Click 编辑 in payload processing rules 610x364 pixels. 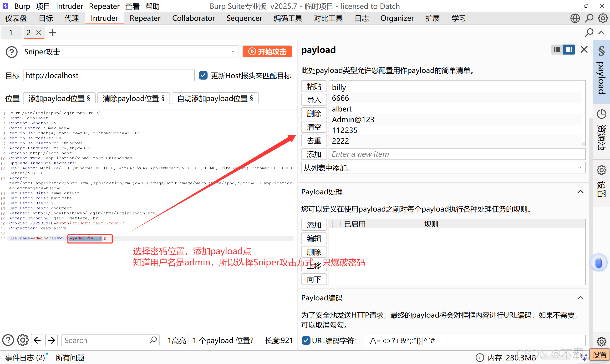click(314, 238)
